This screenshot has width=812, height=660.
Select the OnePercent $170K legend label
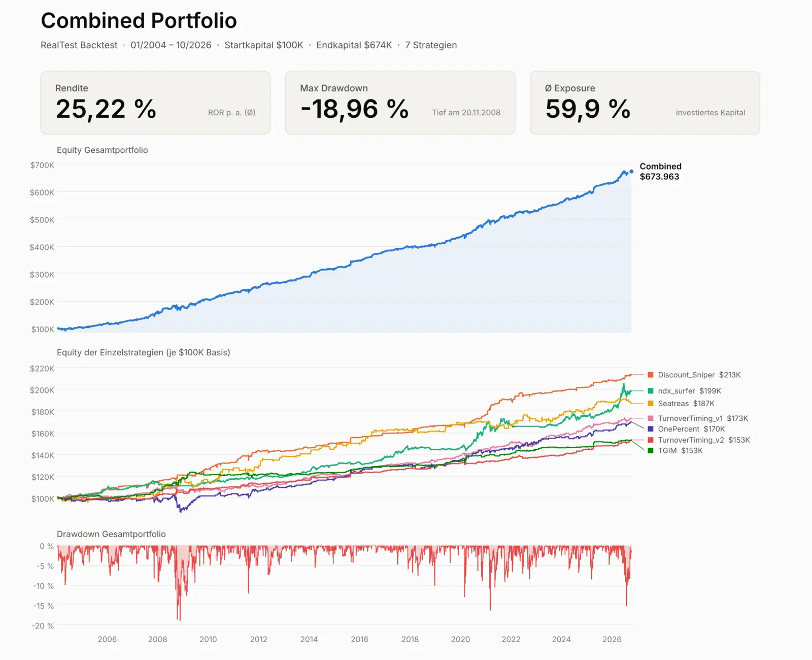691,429
